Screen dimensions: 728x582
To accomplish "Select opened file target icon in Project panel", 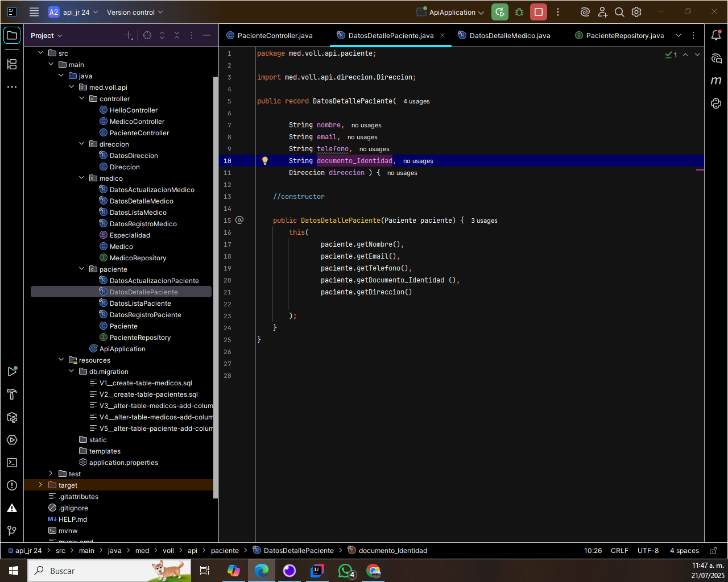I will pos(147,35).
